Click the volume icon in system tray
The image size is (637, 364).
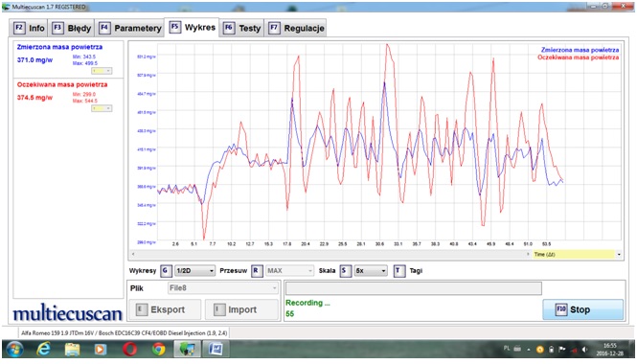pyautogui.click(x=584, y=350)
